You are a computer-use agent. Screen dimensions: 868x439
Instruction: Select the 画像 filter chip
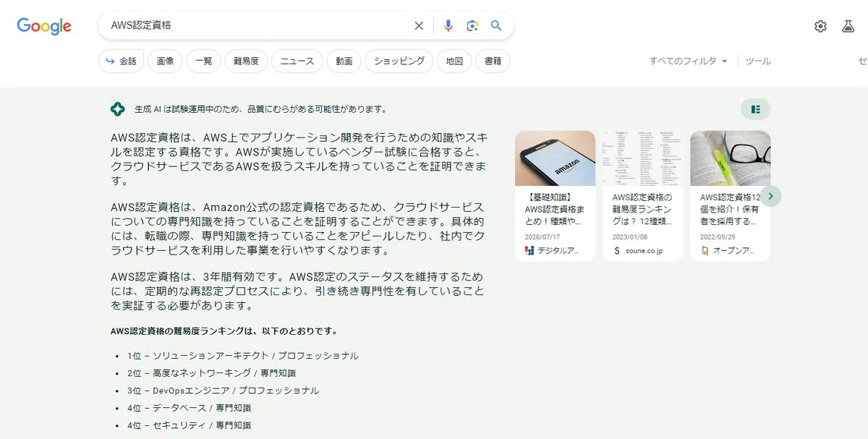coord(165,61)
